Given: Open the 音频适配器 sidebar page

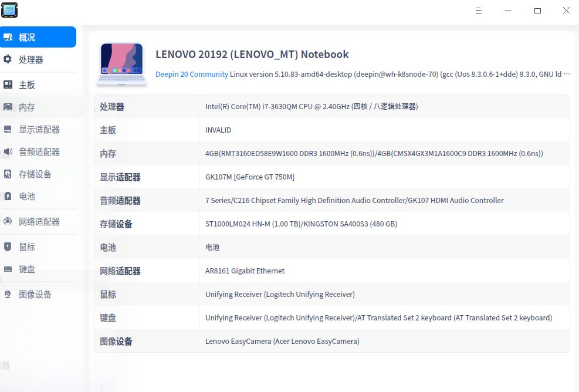Looking at the screenshot, I should [x=38, y=151].
